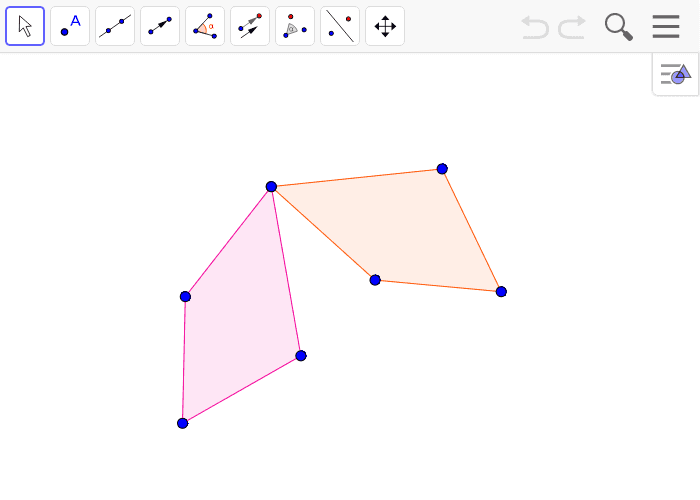700x500 pixels.
Task: Click the top-right vertex of orange quadrilateral
Action: coord(442,169)
